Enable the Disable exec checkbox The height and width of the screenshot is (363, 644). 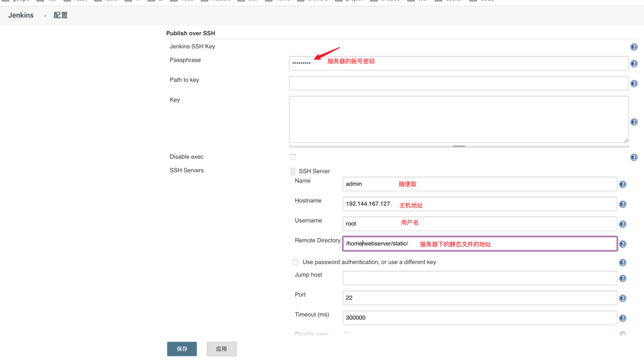tap(293, 157)
